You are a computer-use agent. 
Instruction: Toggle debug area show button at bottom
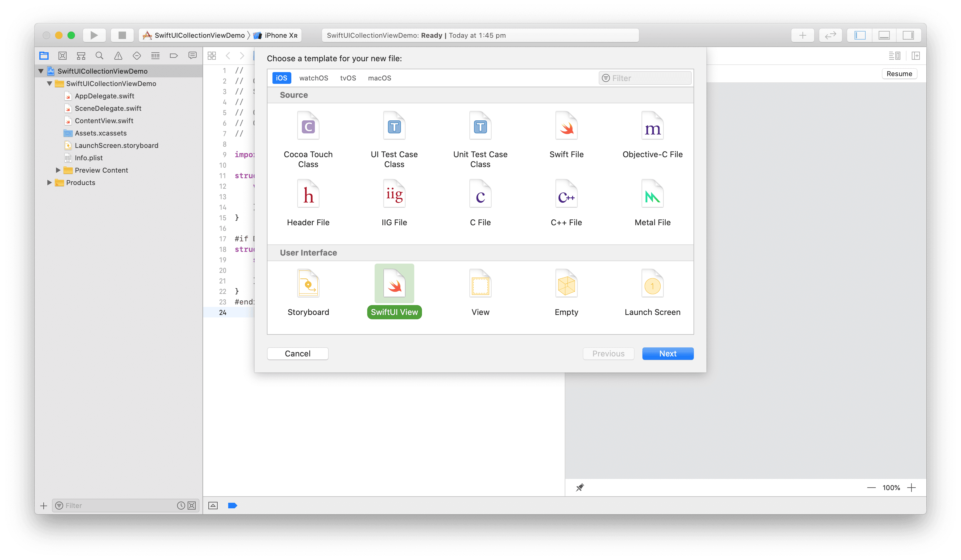coord(213,506)
